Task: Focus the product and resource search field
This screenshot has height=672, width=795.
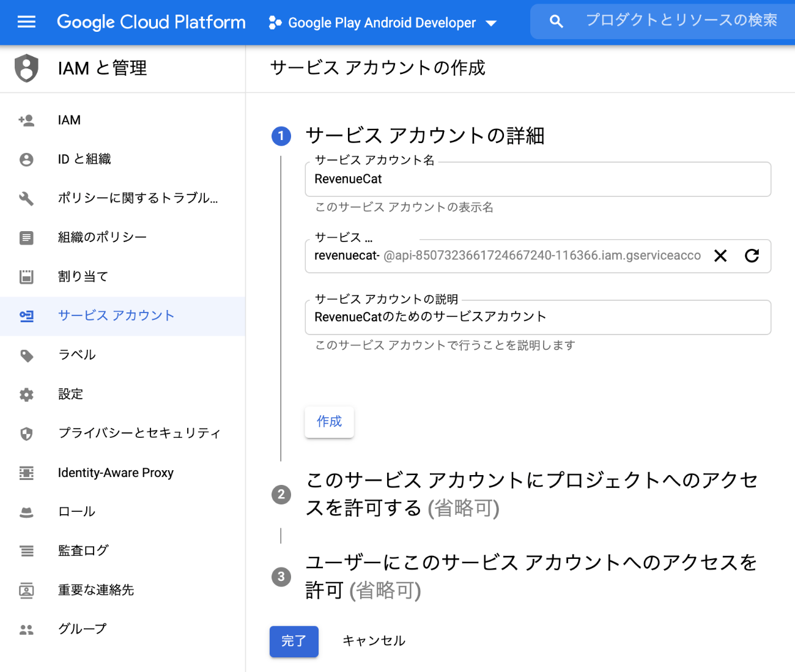Action: click(x=681, y=21)
